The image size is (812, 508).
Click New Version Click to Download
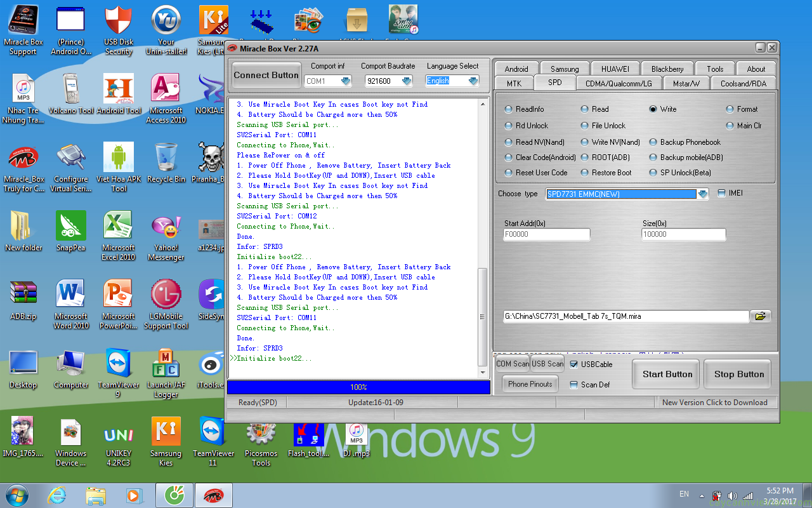714,402
